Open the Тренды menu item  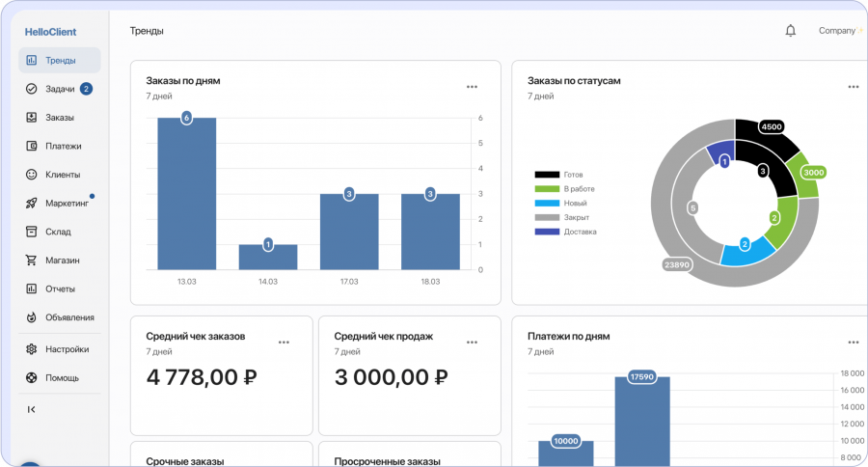(x=60, y=60)
